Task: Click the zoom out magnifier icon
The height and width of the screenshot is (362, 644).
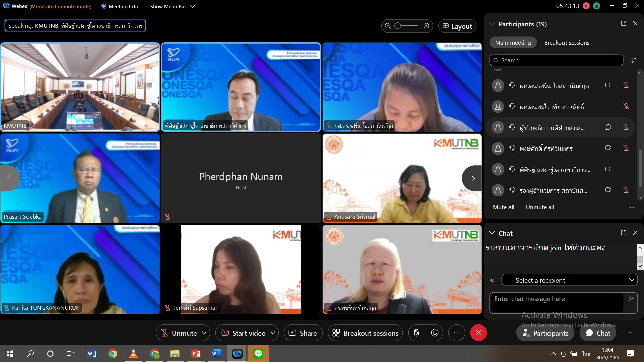Action: pyautogui.click(x=388, y=26)
